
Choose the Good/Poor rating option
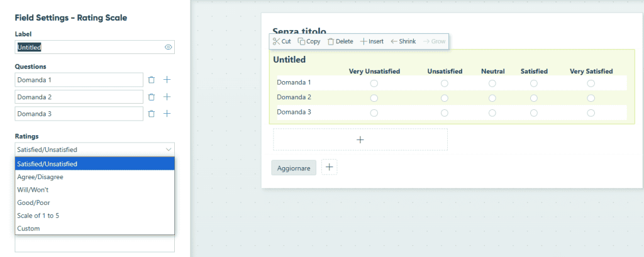click(94, 202)
